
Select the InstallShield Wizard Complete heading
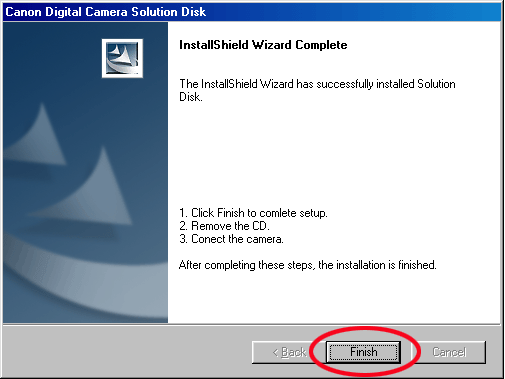pyautogui.click(x=263, y=45)
